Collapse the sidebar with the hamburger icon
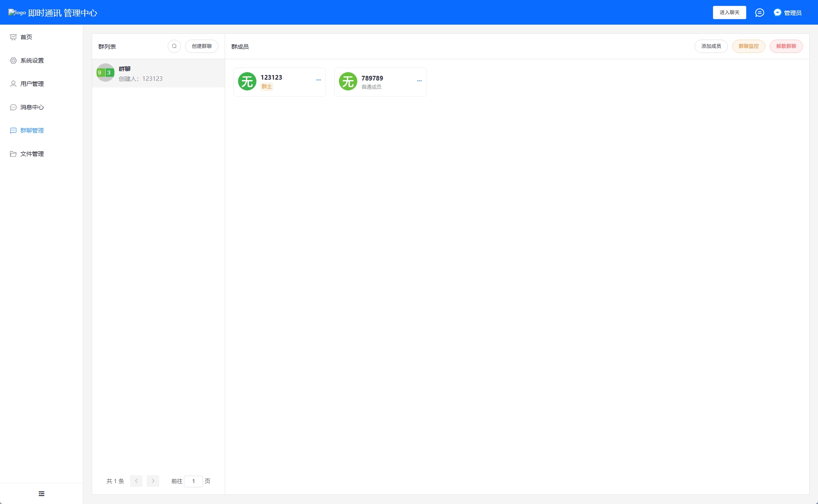Viewport: 818px width, 504px height. tap(41, 494)
